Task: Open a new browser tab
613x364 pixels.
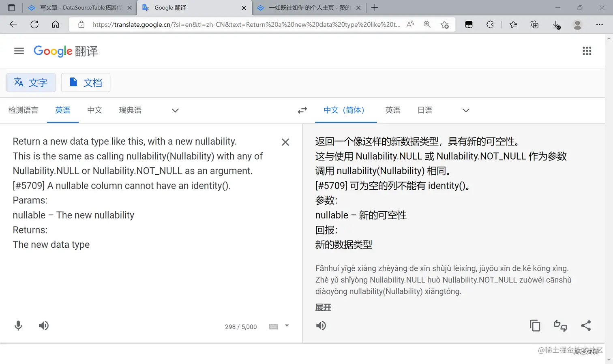Action: point(375,8)
